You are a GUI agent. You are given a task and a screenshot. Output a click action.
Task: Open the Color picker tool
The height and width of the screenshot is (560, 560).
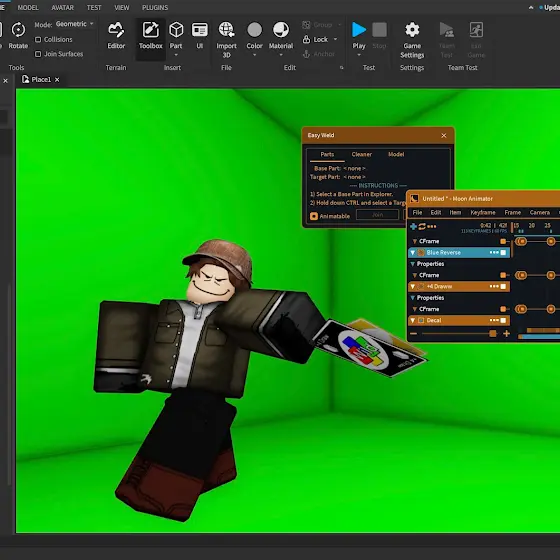(254, 30)
